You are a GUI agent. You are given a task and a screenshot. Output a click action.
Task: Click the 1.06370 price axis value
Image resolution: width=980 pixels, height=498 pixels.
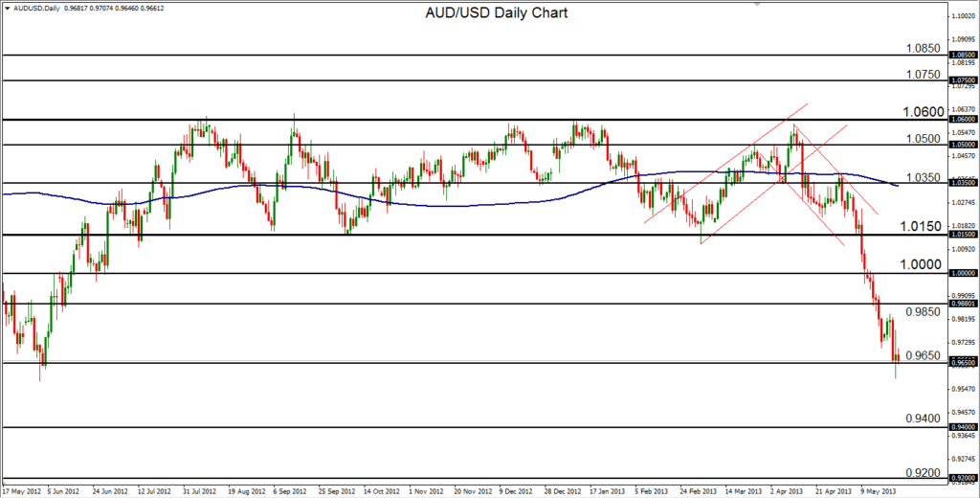963,109
